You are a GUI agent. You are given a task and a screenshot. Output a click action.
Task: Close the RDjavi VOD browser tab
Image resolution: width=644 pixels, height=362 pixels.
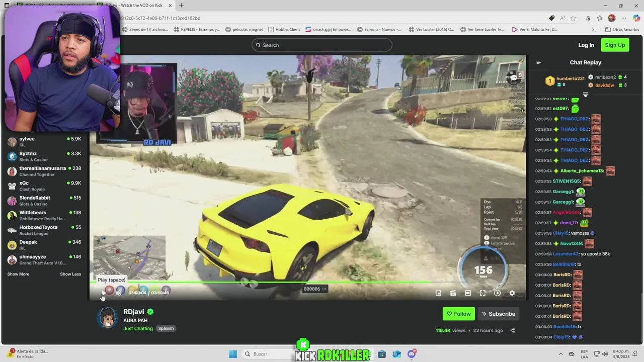(170, 6)
